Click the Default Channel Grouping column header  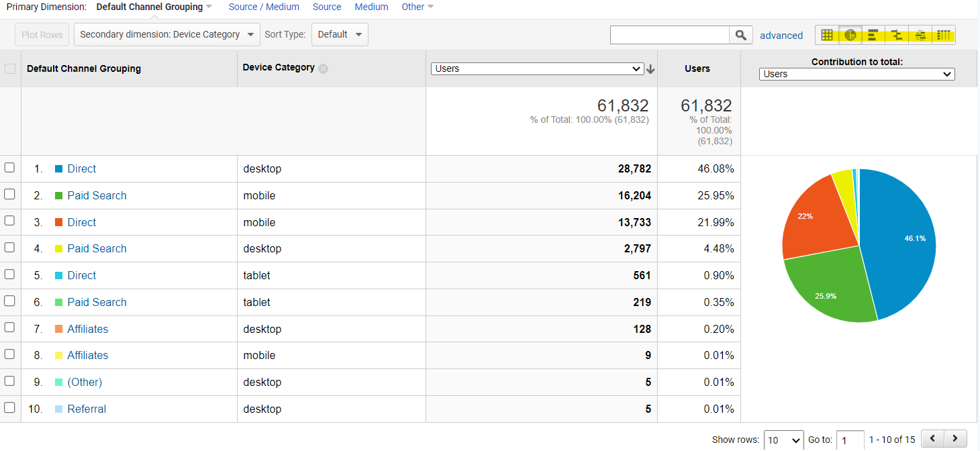[x=84, y=68]
